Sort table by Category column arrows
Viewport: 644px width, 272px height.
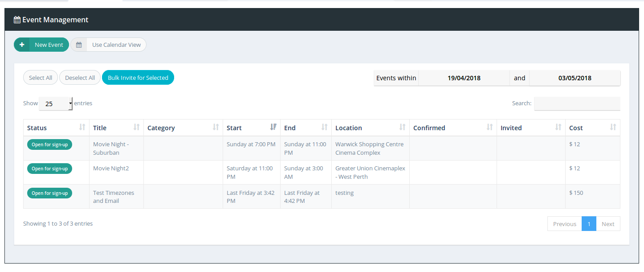click(x=216, y=128)
